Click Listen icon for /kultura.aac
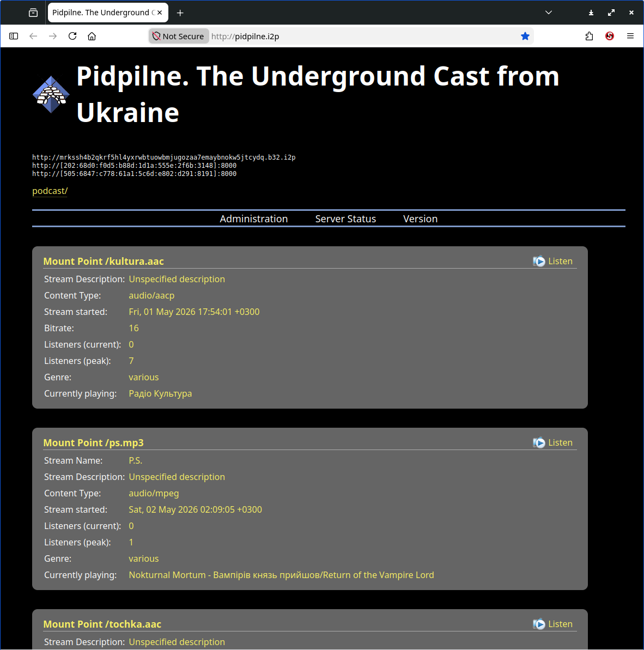The width and height of the screenshot is (644, 650). click(539, 261)
